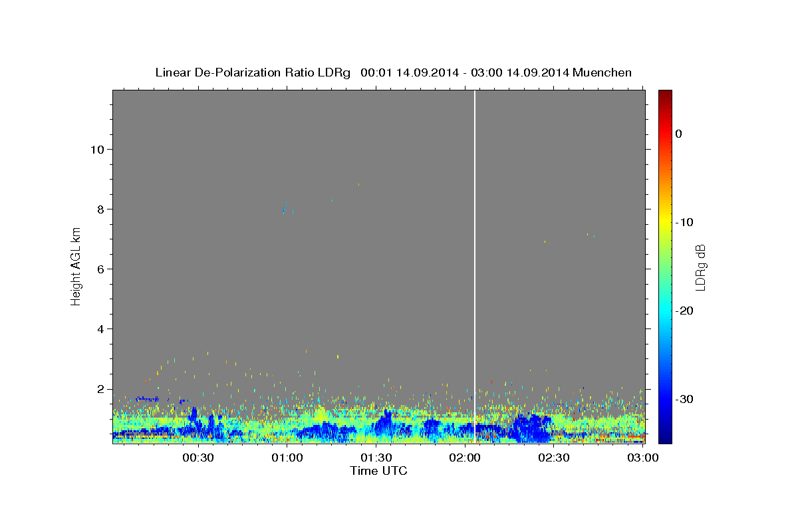The width and height of the screenshot is (798, 532).
Task: Click the white vertical line in the plot
Action: (x=474, y=266)
